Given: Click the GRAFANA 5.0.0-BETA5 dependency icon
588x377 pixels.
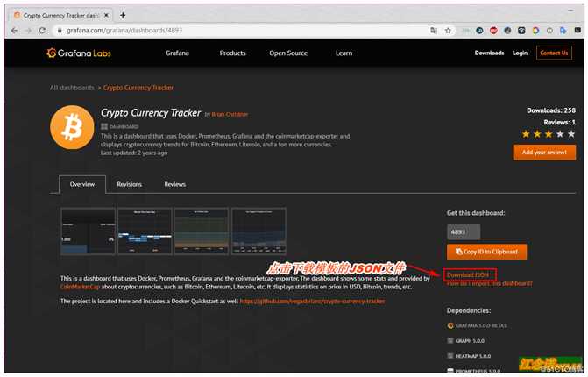Looking at the screenshot, I should click(x=450, y=325).
